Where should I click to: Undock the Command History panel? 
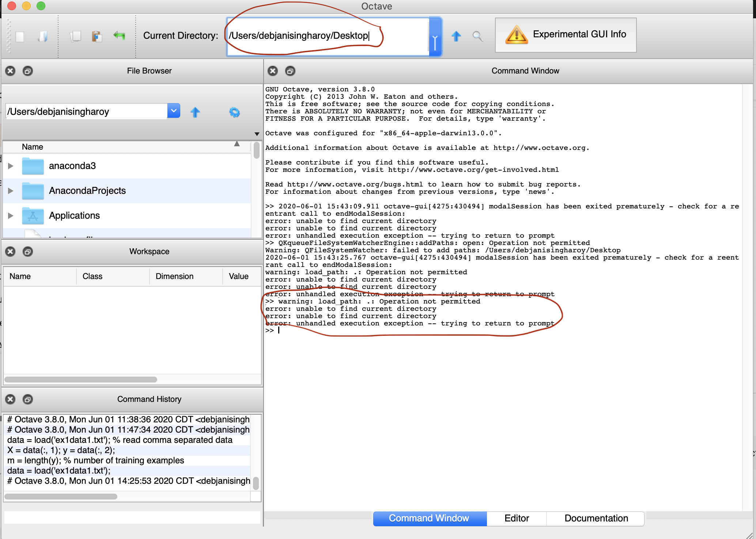28,399
